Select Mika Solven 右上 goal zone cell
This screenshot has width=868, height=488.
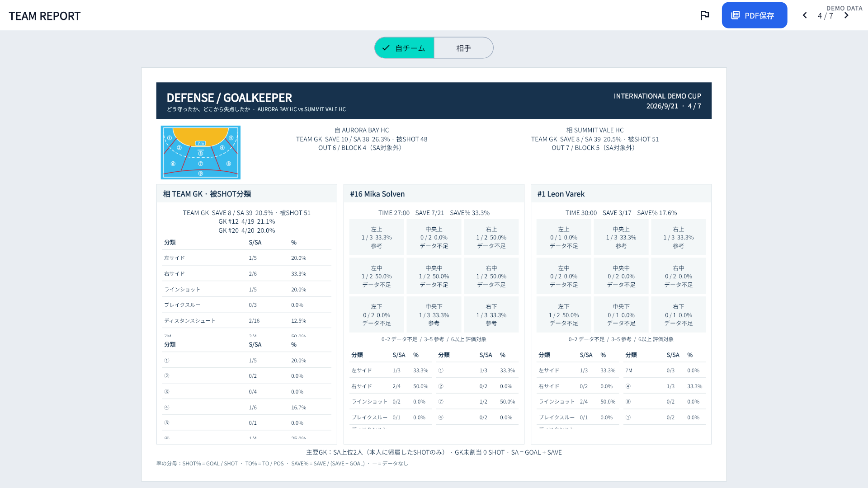pyautogui.click(x=491, y=237)
